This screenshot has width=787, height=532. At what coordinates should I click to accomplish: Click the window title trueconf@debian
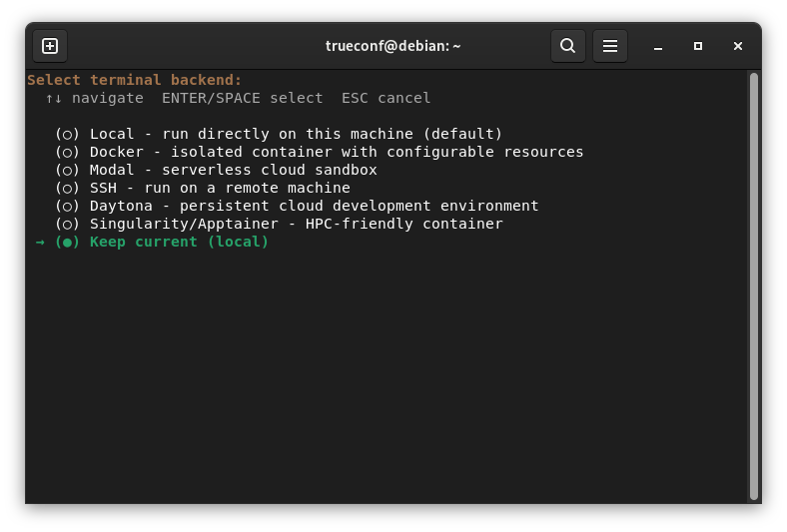tap(393, 46)
